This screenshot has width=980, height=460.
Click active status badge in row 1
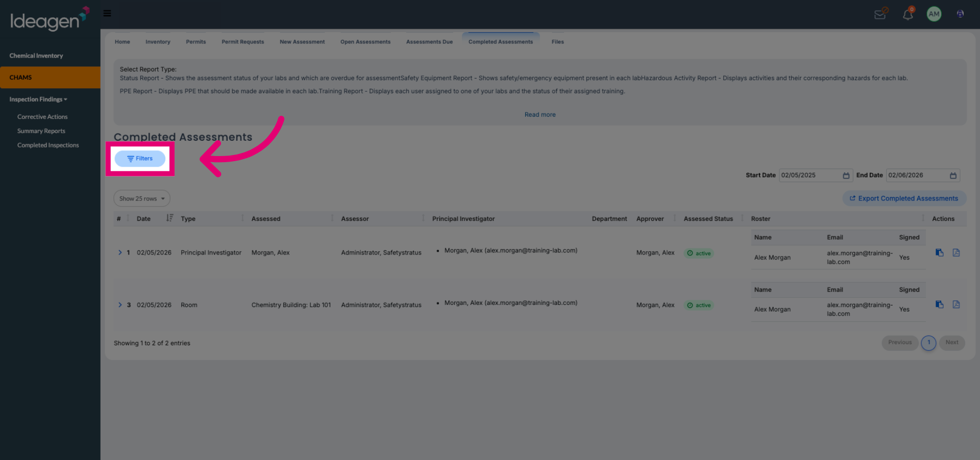(698, 253)
